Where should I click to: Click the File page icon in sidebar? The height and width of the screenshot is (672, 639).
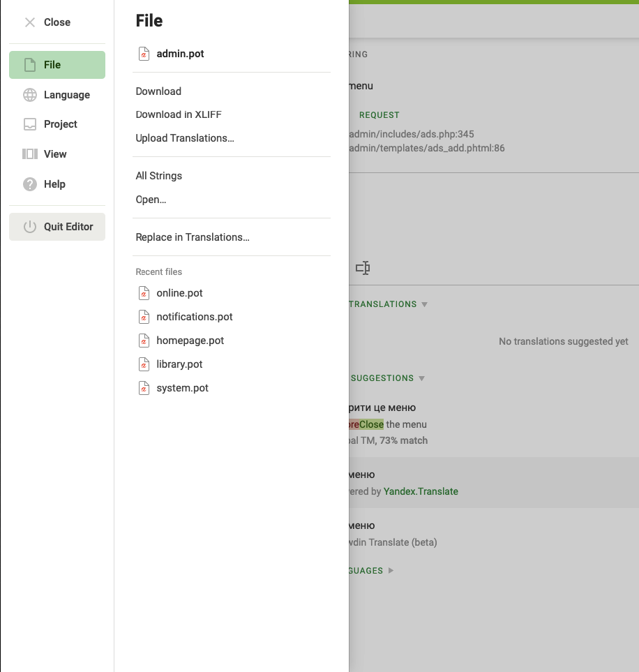click(x=30, y=65)
